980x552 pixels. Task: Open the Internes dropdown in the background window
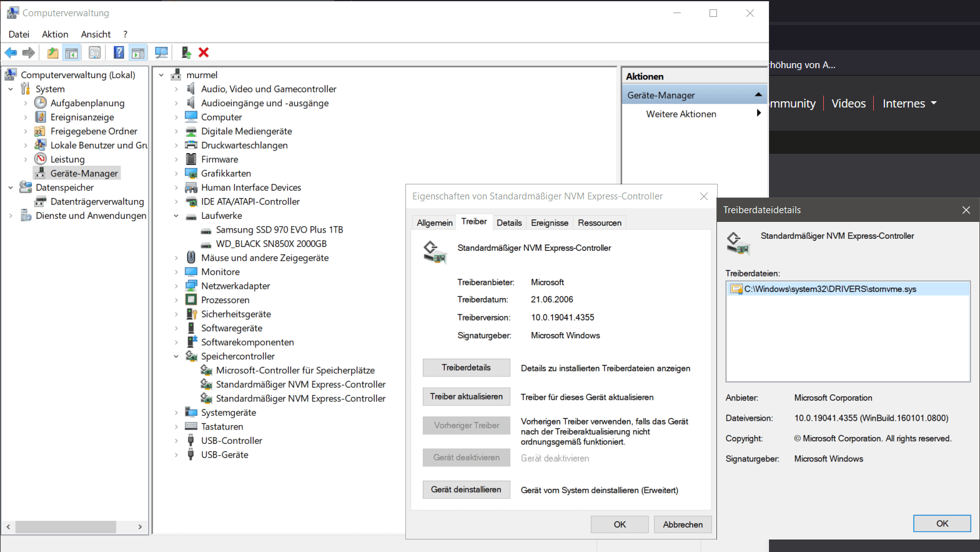point(909,104)
